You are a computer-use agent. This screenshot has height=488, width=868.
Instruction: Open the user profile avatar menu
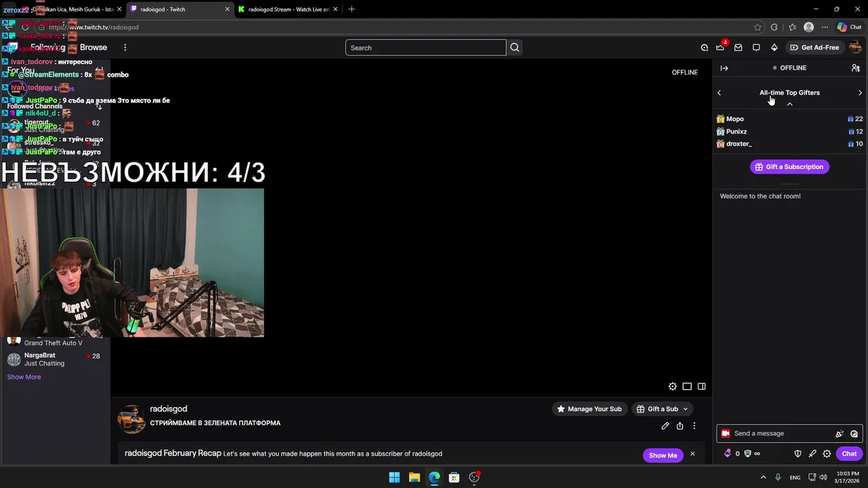(x=855, y=47)
